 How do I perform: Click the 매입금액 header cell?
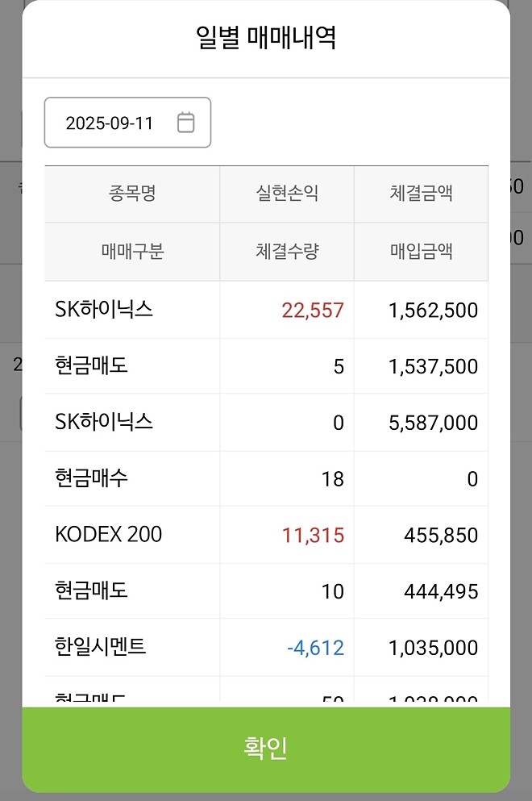(x=420, y=251)
